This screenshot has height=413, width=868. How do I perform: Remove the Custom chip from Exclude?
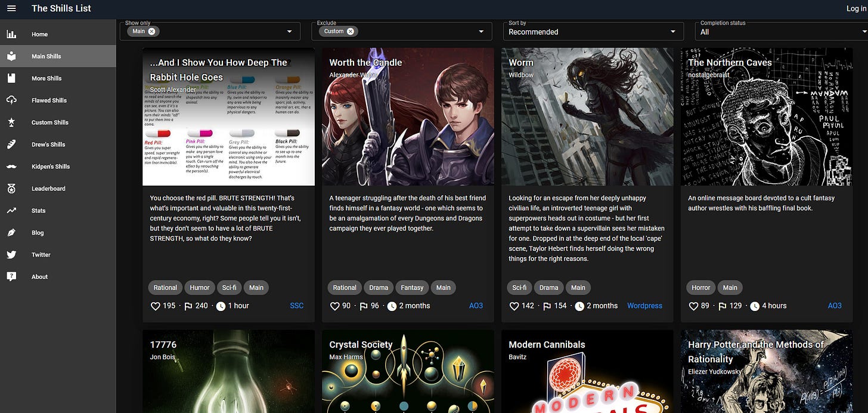click(350, 31)
